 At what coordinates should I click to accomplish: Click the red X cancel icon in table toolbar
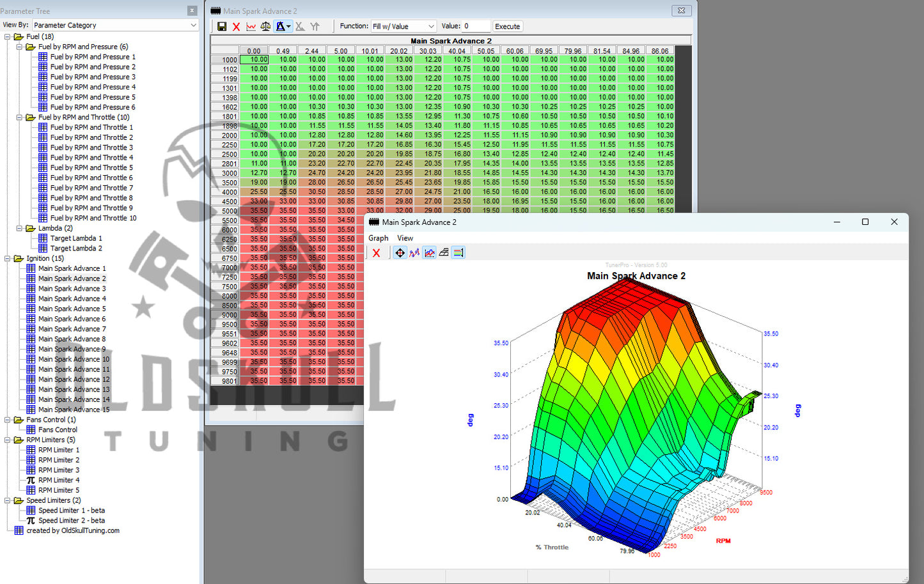click(x=236, y=26)
